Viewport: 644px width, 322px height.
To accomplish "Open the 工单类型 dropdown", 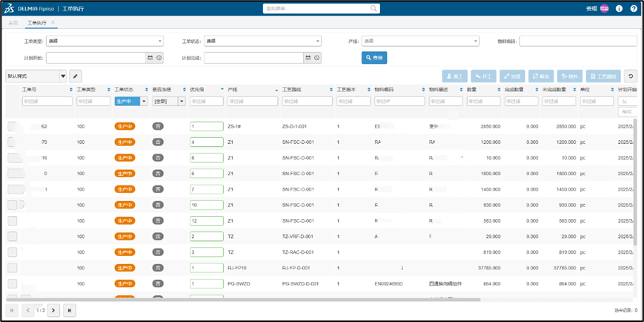I will [104, 41].
